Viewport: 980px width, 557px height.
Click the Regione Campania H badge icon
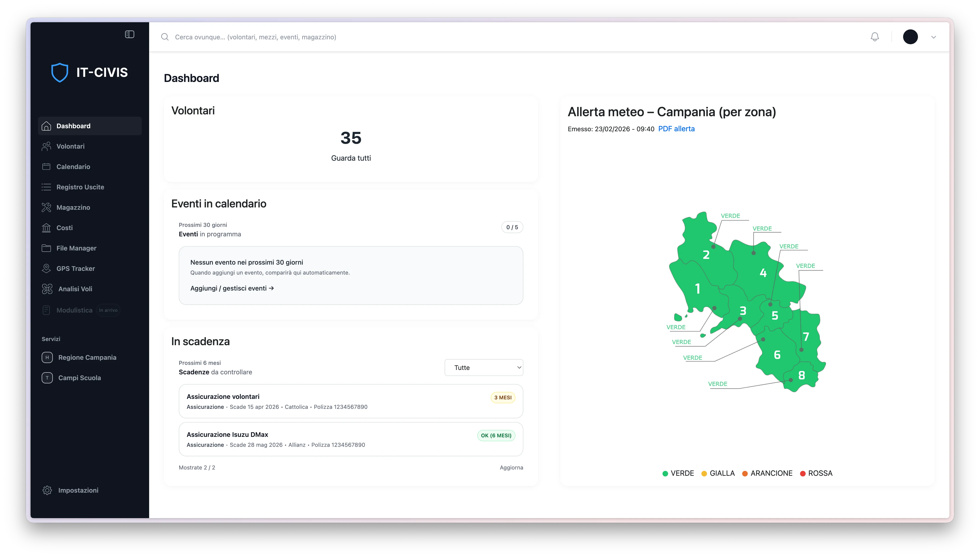click(47, 357)
